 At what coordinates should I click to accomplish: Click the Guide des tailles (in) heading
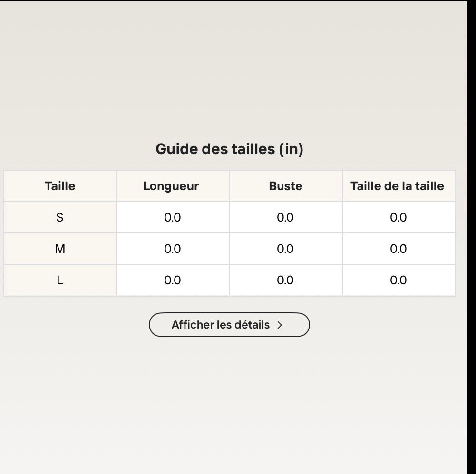(x=230, y=149)
